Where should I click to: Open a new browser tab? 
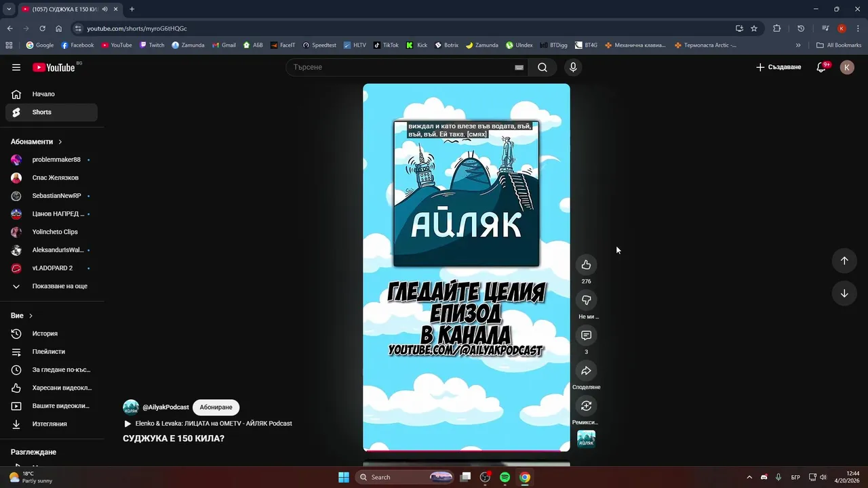coord(132,9)
